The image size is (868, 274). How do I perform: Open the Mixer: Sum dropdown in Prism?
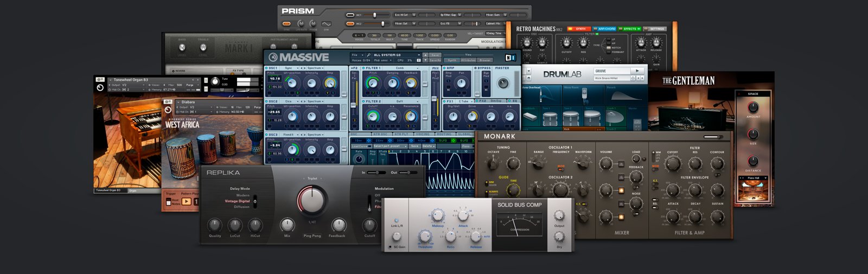(x=496, y=15)
